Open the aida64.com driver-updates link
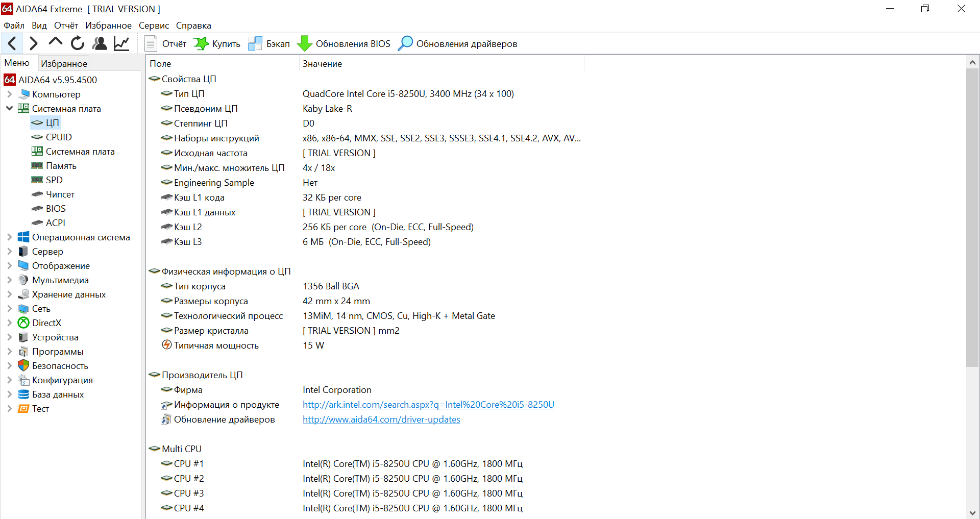The height and width of the screenshot is (519, 980). tap(381, 419)
